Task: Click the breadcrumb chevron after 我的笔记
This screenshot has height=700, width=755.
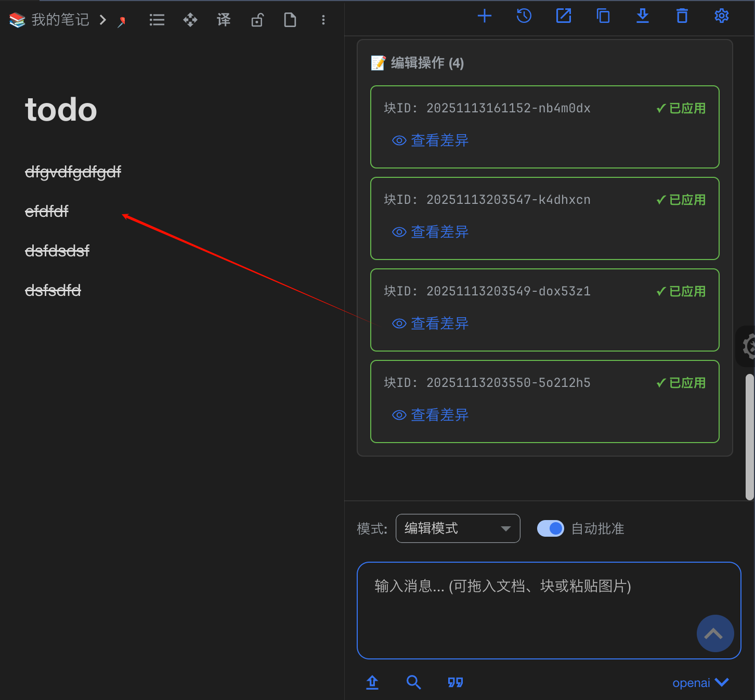Action: (x=103, y=20)
